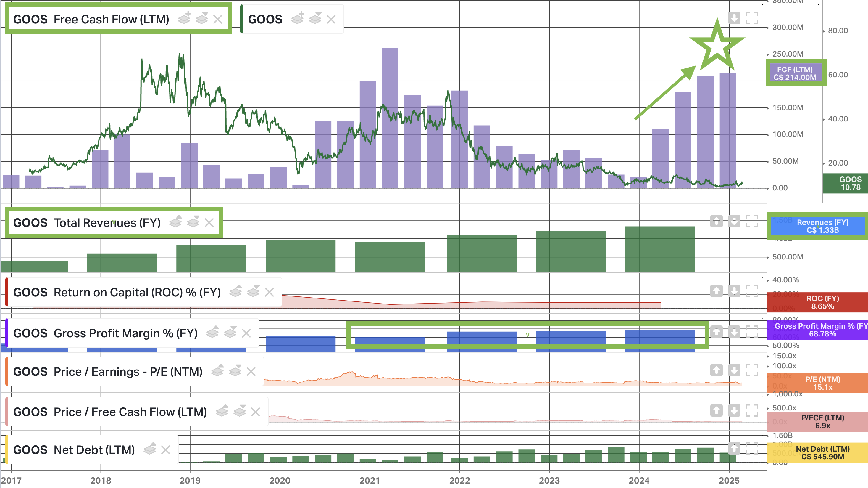The height and width of the screenshot is (488, 868).
Task: Maximize the Return on Capital pane
Action: (x=752, y=291)
